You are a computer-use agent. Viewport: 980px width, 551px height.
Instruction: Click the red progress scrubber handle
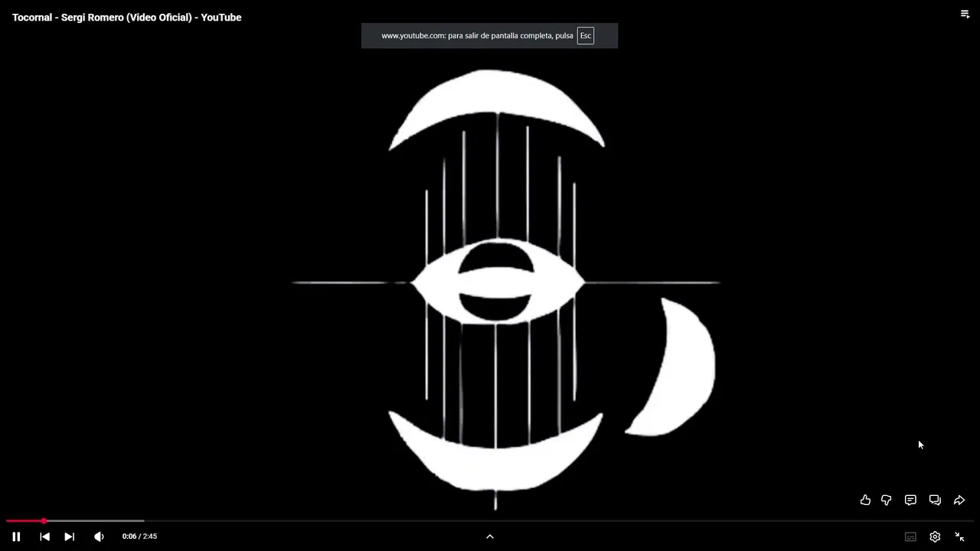pyautogui.click(x=44, y=521)
